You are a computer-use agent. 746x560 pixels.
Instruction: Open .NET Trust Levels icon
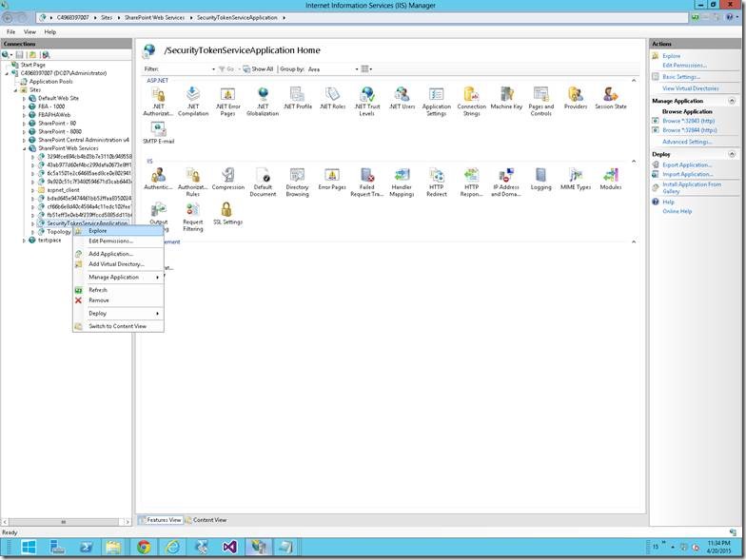[x=367, y=101]
